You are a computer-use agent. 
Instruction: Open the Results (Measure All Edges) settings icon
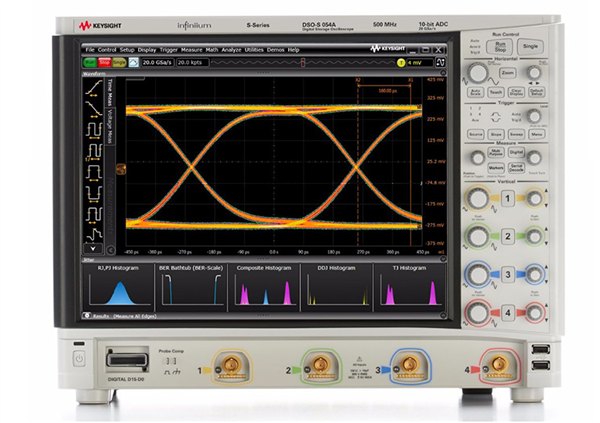pos(87,316)
